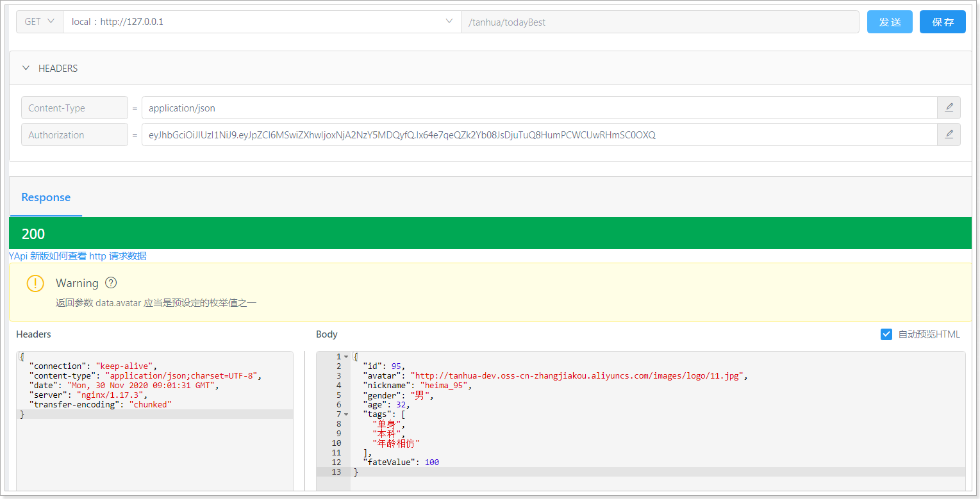Fold the tags array on line 7
This screenshot has height=499, width=980.
point(346,414)
